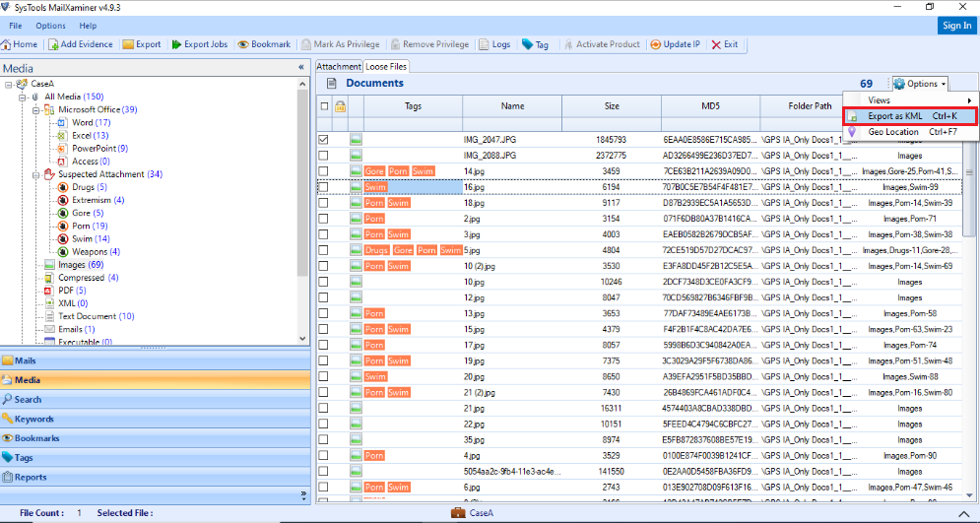Select the Gore category in tree
This screenshot has height=523, width=980.
[x=81, y=213]
